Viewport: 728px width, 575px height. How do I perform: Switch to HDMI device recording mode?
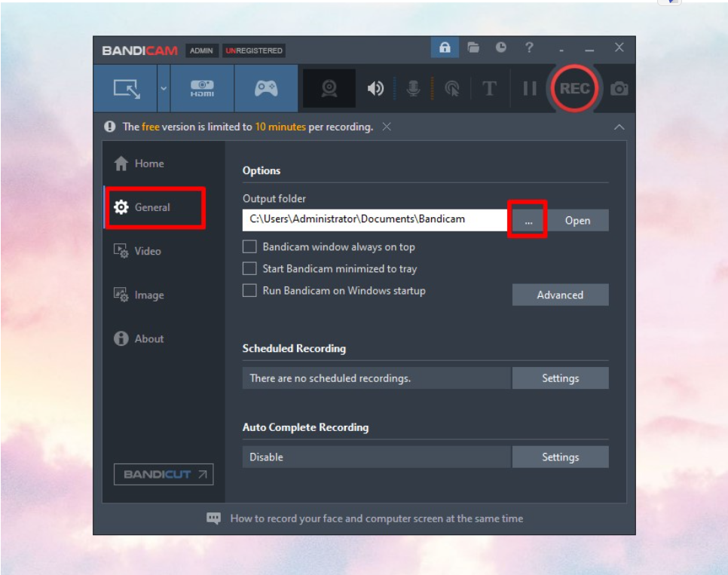pos(202,88)
